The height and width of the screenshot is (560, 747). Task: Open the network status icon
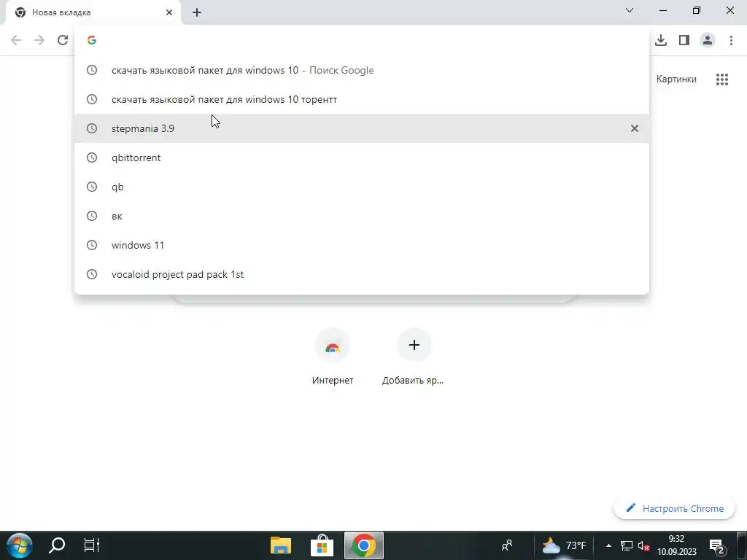627,546
